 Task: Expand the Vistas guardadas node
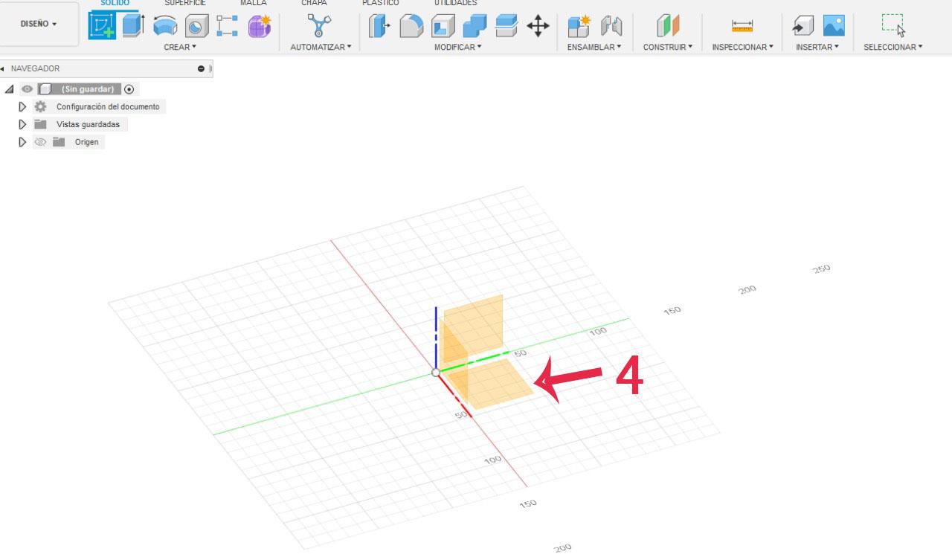click(22, 124)
